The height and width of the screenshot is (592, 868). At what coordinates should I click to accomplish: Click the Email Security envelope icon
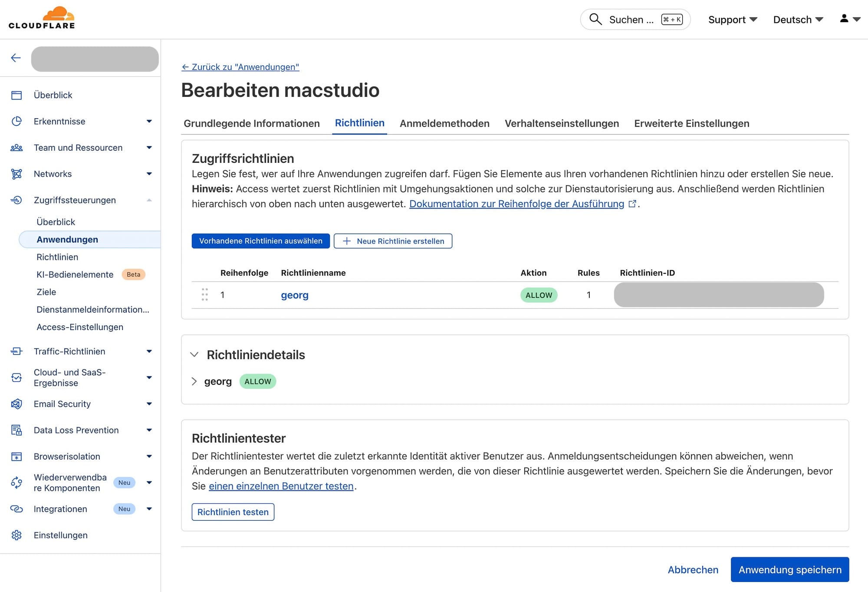[x=16, y=404]
